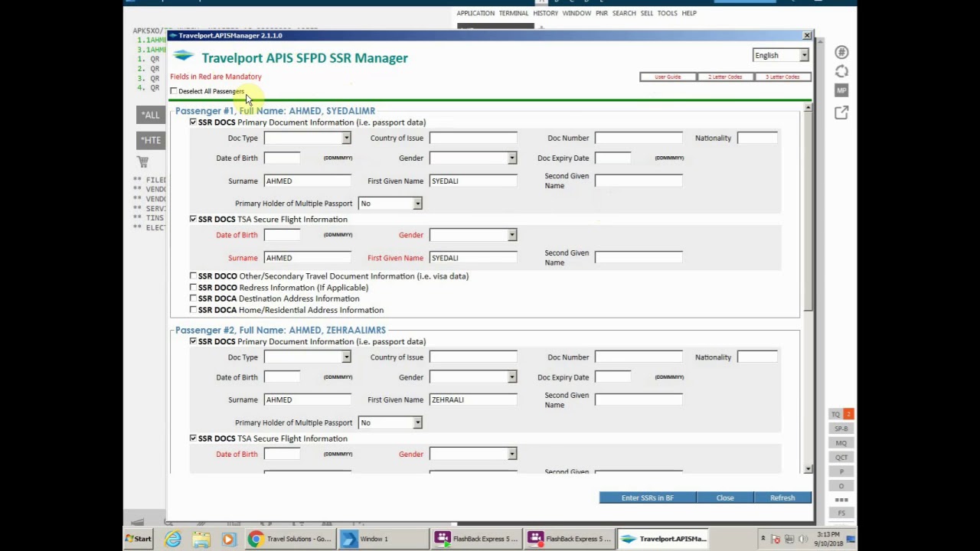980x551 pixels.
Task: Click the hash symbol icon in right sidebar
Action: (x=841, y=53)
